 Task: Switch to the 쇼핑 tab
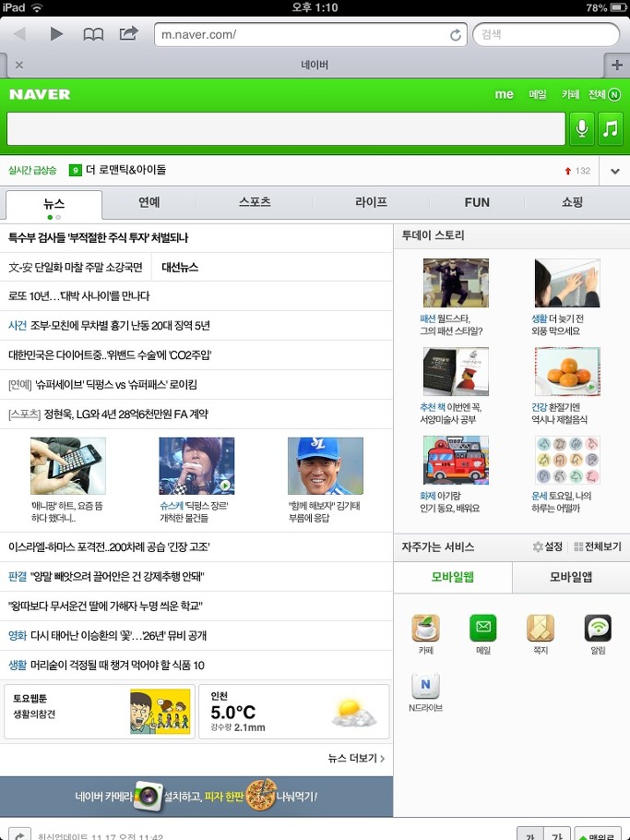pos(572,202)
